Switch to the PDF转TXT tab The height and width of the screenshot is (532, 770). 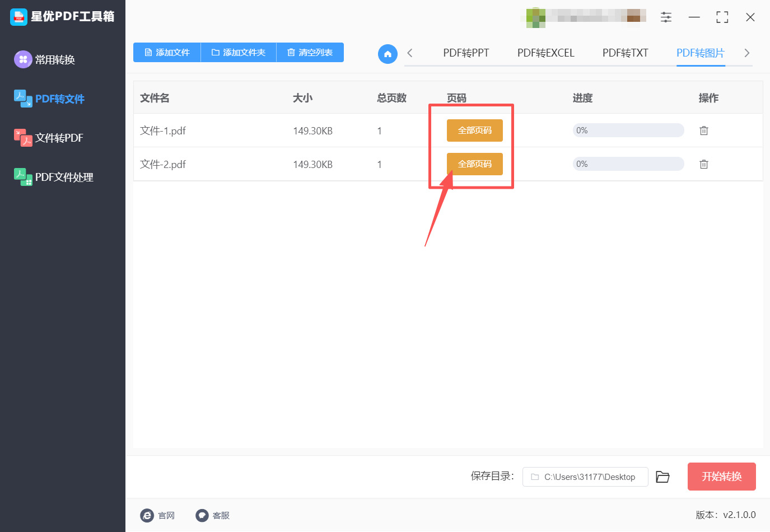click(626, 53)
